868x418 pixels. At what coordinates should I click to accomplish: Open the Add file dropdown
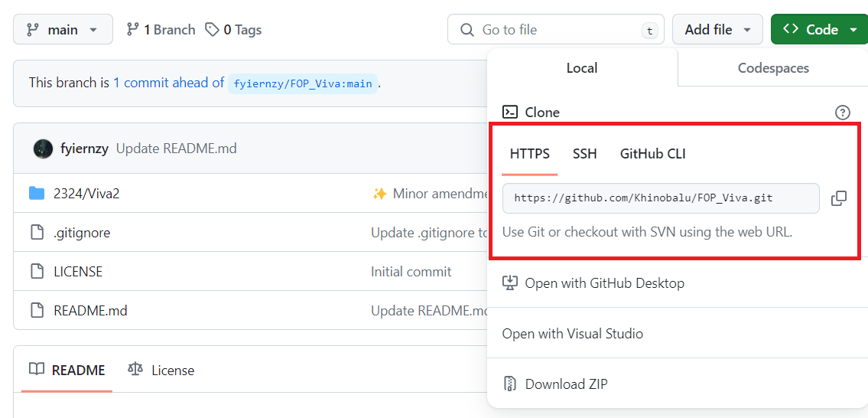tap(718, 29)
